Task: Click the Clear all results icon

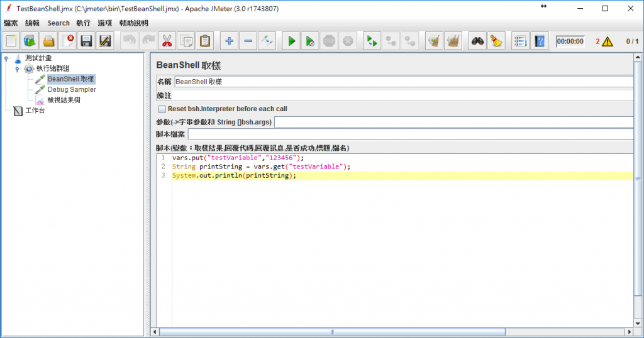Action: click(x=453, y=41)
